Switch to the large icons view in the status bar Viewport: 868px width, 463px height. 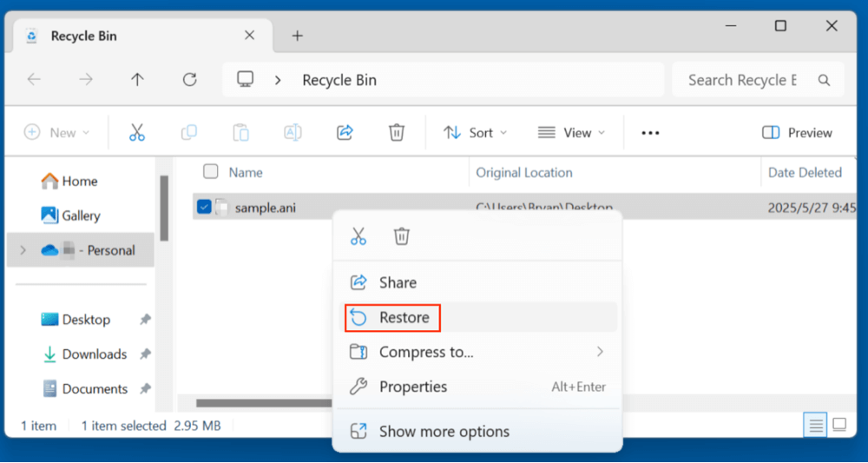(x=839, y=426)
